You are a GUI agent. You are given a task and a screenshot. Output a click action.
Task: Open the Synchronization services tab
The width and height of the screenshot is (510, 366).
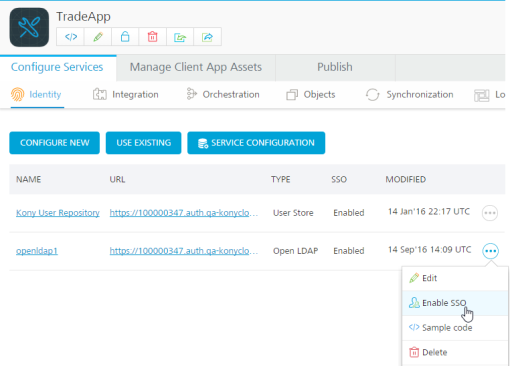(409, 95)
